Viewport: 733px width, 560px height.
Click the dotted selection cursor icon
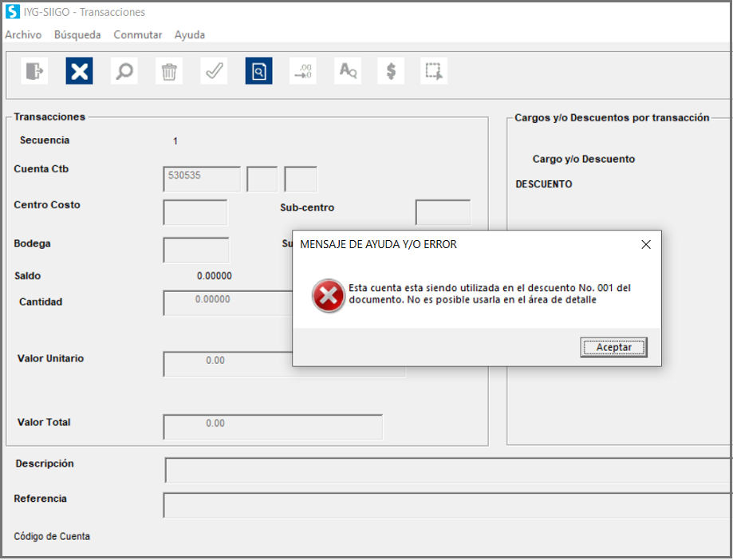point(434,71)
